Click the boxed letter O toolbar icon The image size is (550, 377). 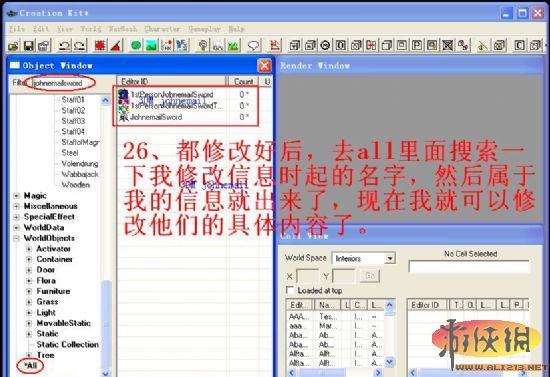[x=341, y=45]
